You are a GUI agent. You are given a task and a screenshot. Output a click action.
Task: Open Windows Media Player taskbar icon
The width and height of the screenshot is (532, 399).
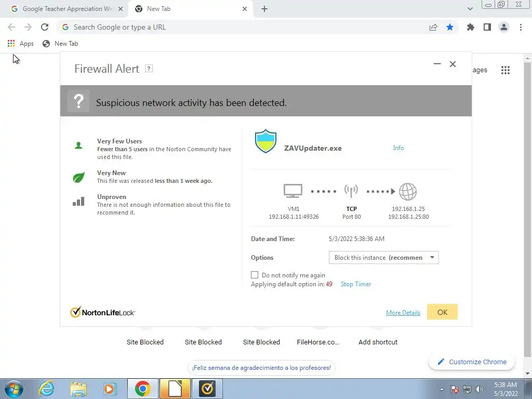pos(110,389)
